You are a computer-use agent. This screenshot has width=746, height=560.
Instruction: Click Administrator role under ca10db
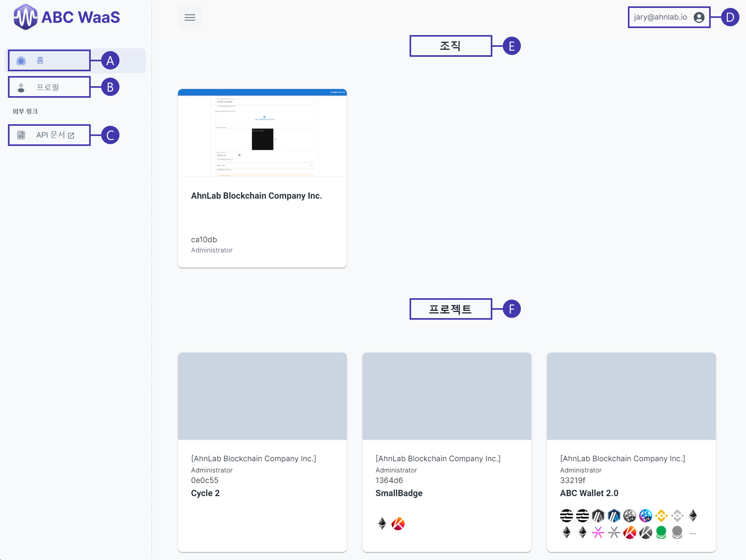pos(212,250)
